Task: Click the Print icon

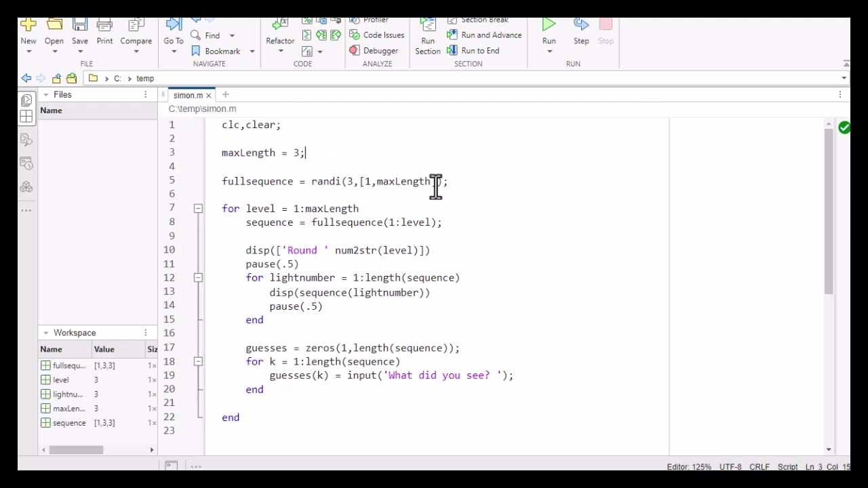Action: pos(104,25)
